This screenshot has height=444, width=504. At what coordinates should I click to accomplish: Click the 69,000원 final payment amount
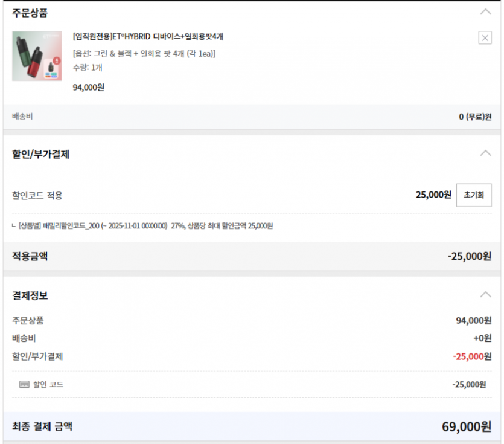coord(467,427)
